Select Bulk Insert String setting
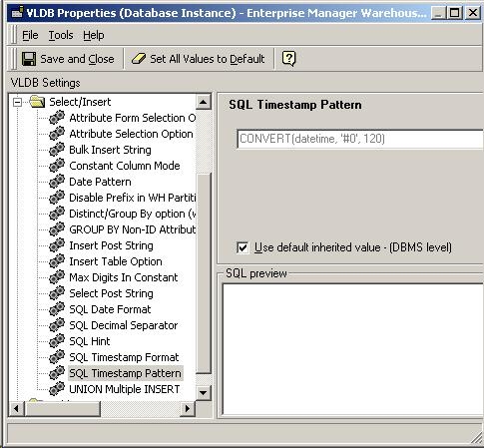The width and height of the screenshot is (484, 448). [x=110, y=150]
